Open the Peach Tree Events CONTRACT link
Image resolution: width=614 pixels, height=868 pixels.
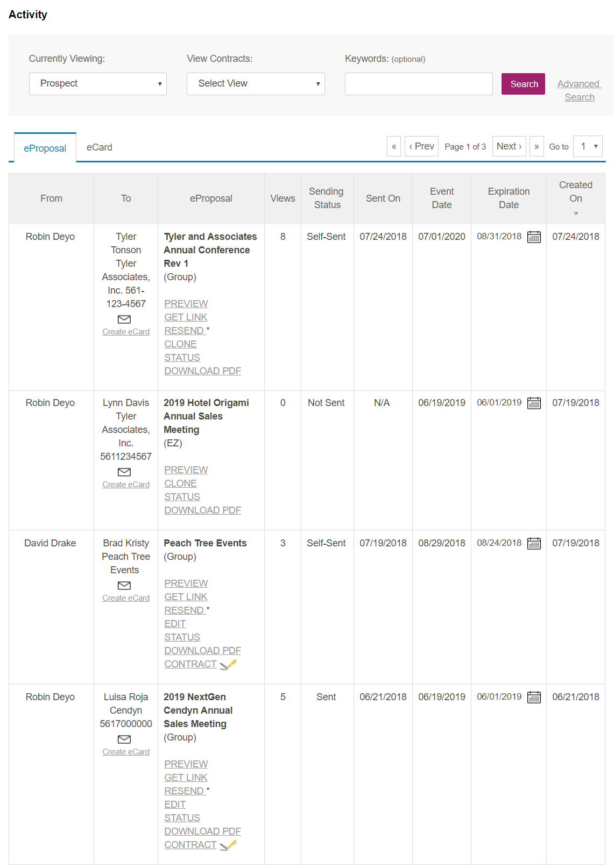[190, 664]
